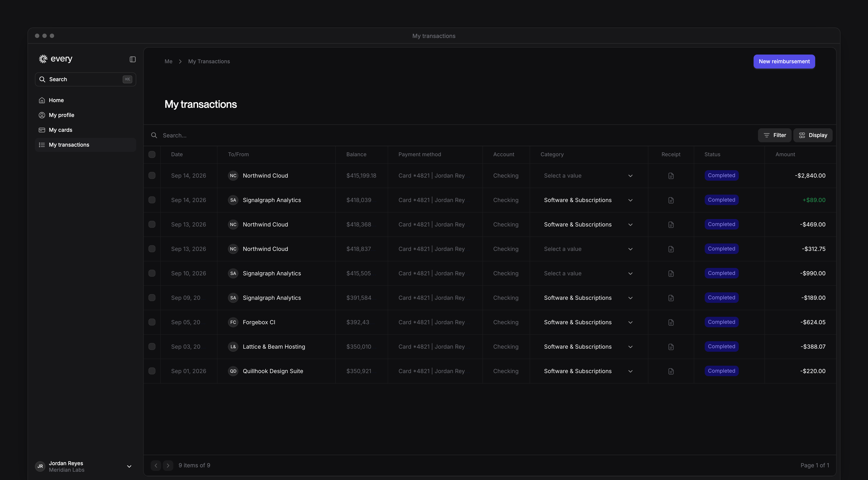Change category of -$189.00 Signalgraph row

click(x=588, y=298)
